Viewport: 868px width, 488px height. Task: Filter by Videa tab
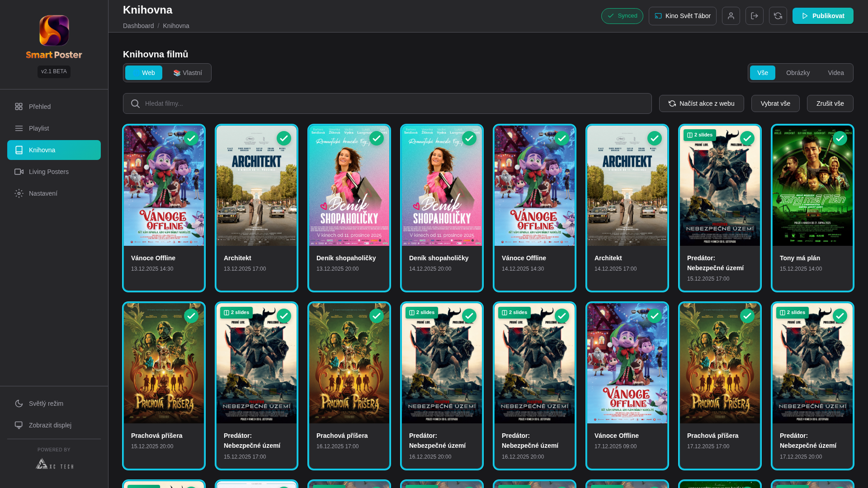coord(835,73)
